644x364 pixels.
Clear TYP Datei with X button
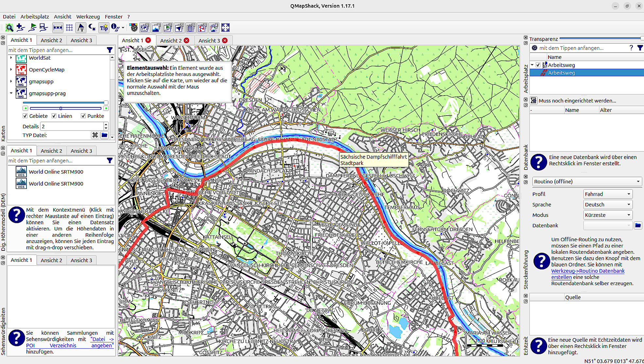[95, 135]
